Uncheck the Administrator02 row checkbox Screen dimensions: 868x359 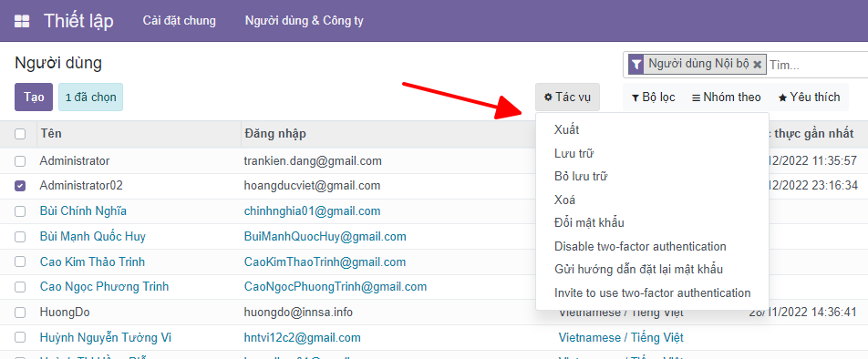20,187
